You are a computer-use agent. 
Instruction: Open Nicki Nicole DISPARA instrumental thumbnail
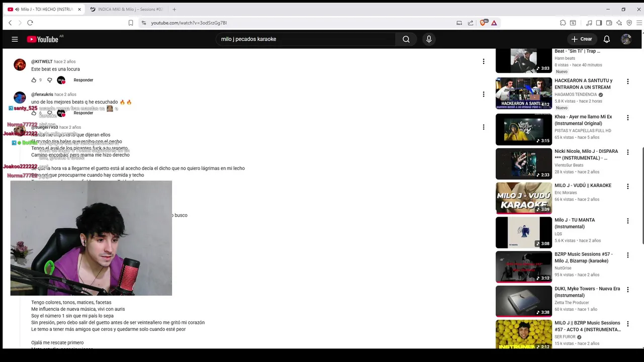524,163
